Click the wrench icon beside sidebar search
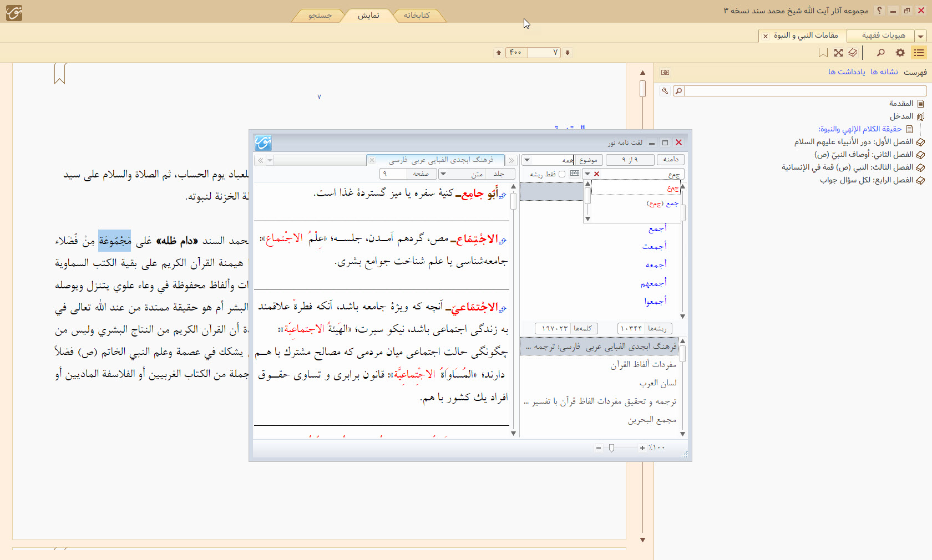Screen dimensions: 932x560 tap(665, 91)
